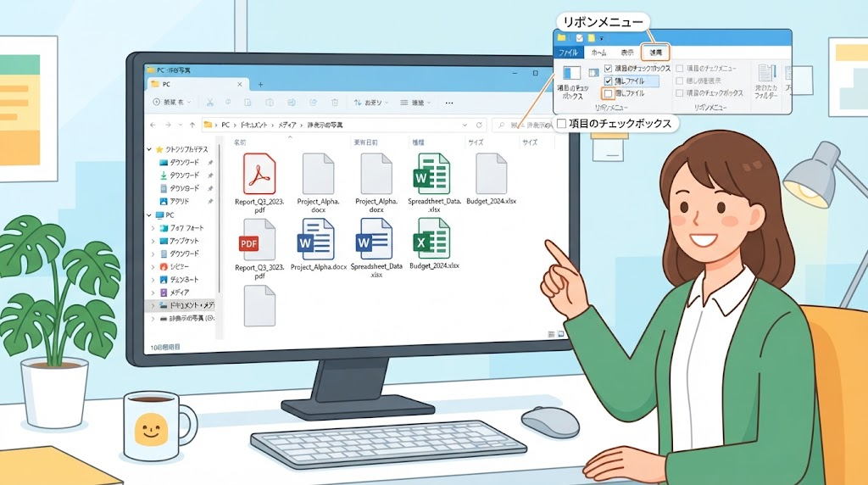Collapse the Quick access section in sidebar
The image size is (868, 485).
coord(149,149)
